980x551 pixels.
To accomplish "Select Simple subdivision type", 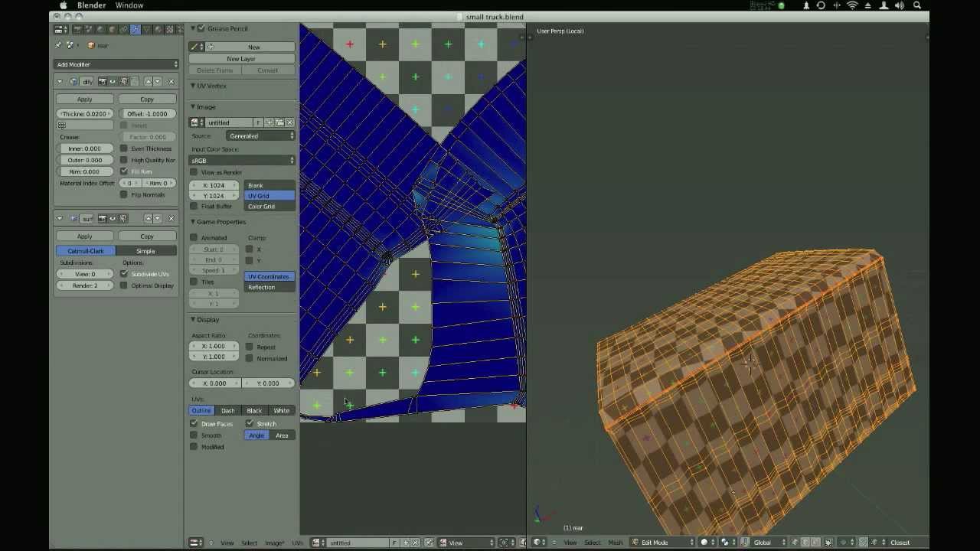I will coord(145,251).
